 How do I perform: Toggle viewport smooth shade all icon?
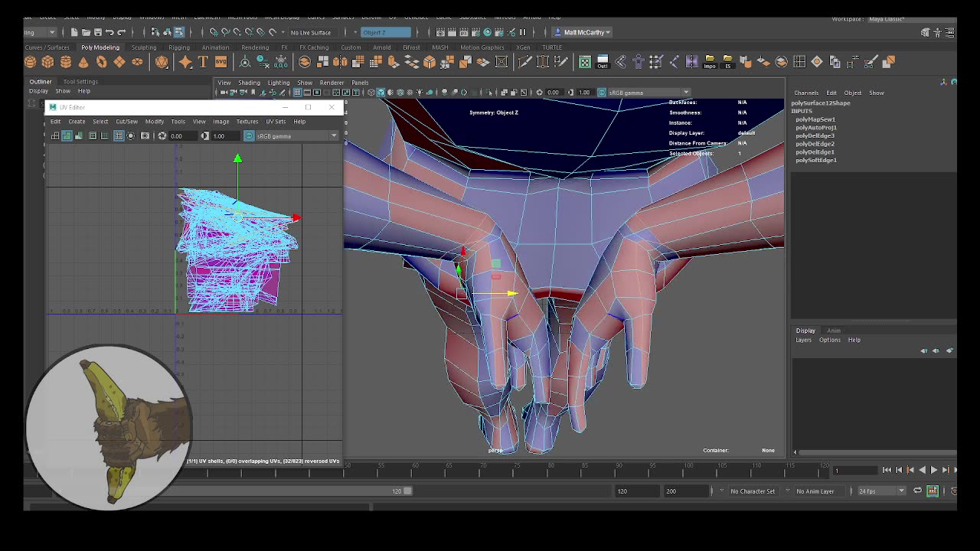(381, 93)
